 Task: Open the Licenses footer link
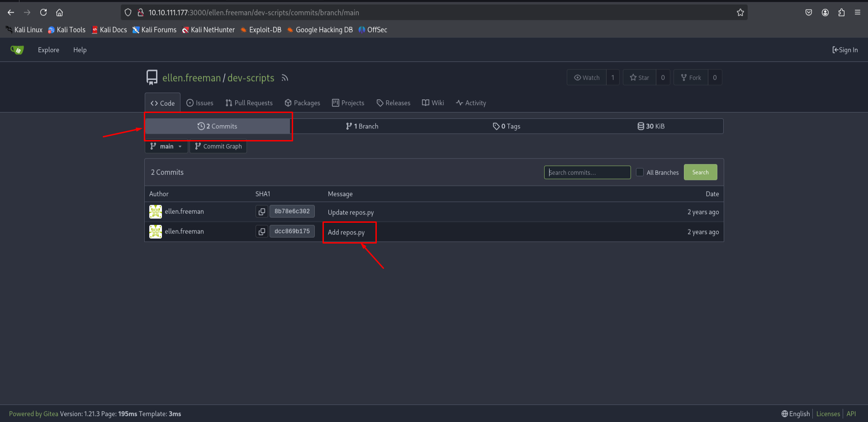pos(828,414)
